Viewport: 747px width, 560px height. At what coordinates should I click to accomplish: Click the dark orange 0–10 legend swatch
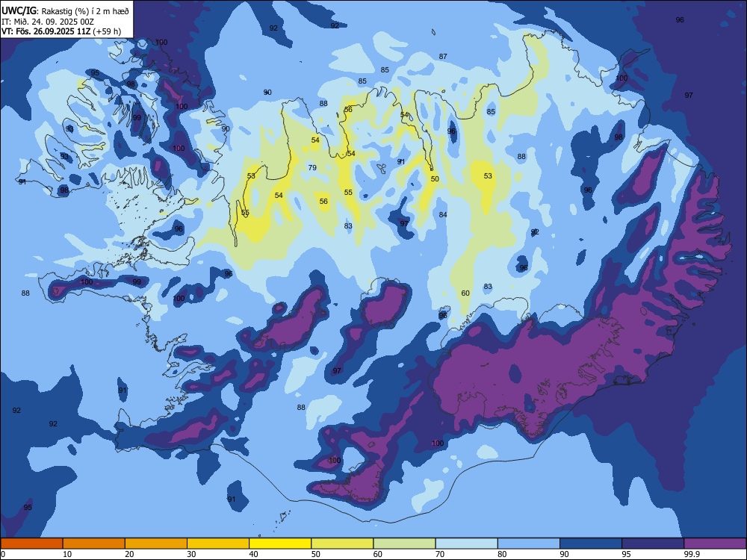point(31,544)
